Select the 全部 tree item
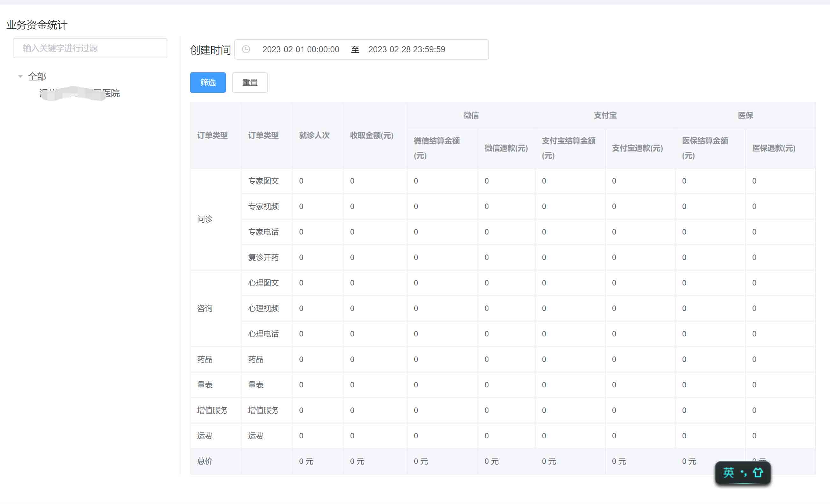Image resolution: width=830 pixels, height=504 pixels. 37,76
